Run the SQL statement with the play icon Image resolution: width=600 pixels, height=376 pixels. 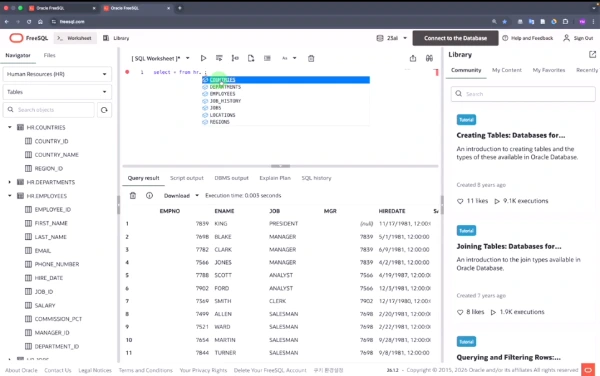[x=203, y=58]
